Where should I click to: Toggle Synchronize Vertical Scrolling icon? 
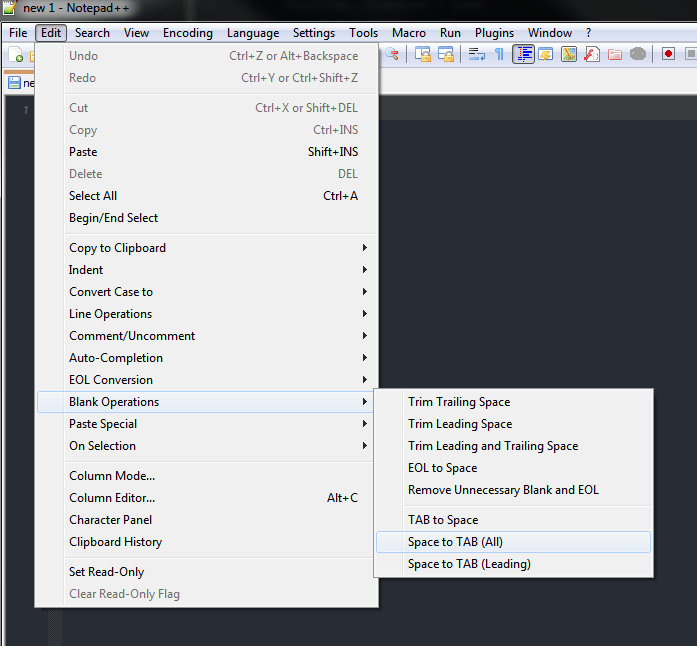pyautogui.click(x=423, y=54)
